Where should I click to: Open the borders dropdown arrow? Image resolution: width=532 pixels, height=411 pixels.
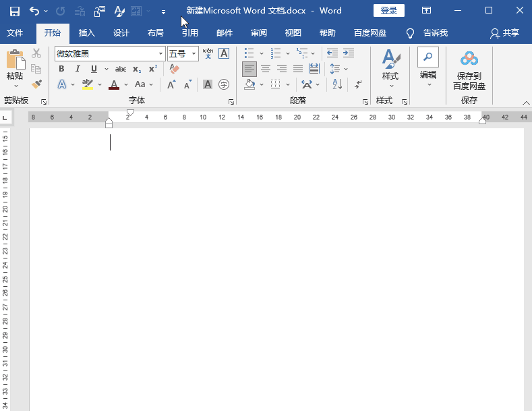tap(288, 84)
